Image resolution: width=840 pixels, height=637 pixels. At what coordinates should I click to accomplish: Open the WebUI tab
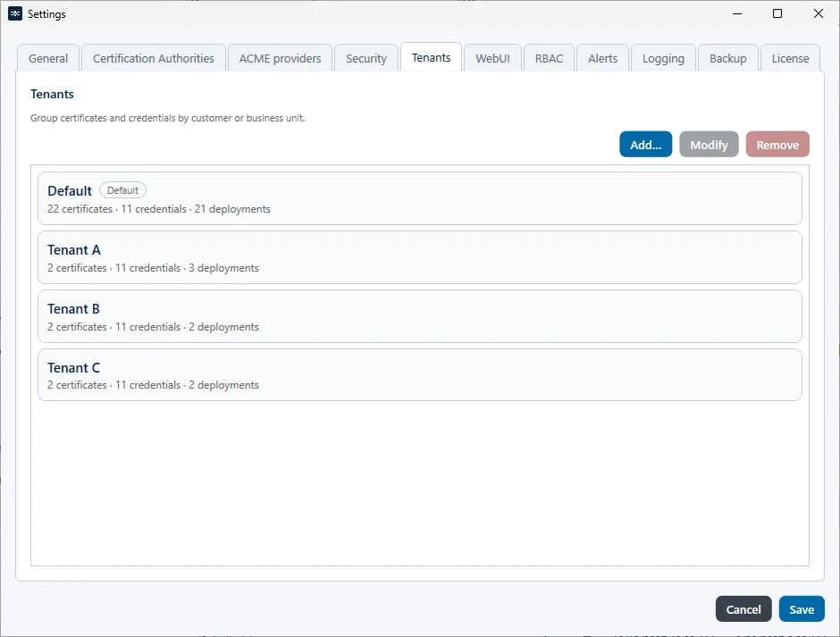[x=492, y=58]
